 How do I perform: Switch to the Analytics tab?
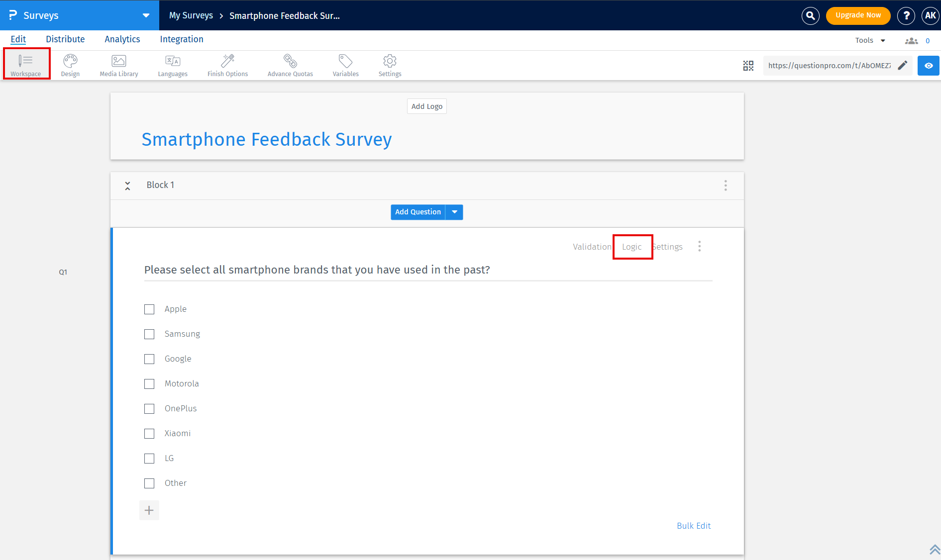point(122,39)
